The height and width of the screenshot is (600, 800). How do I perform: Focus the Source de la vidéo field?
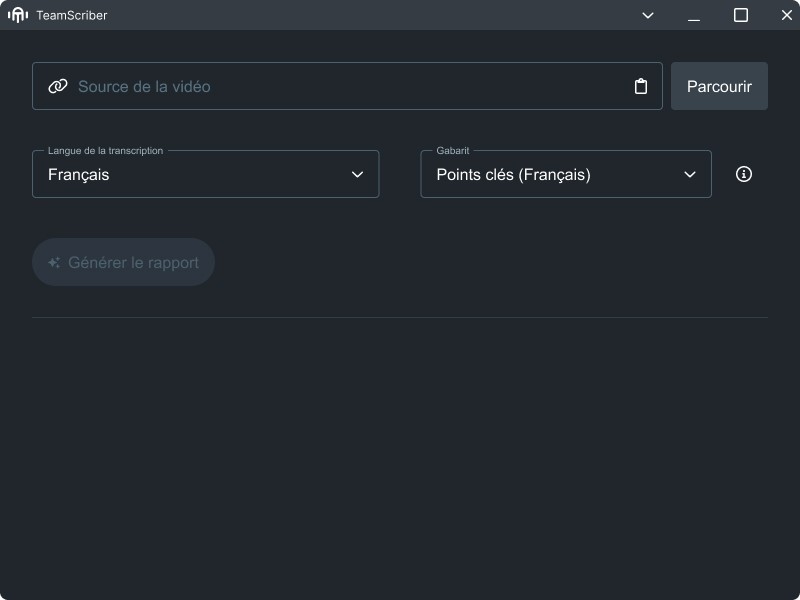click(x=340, y=86)
